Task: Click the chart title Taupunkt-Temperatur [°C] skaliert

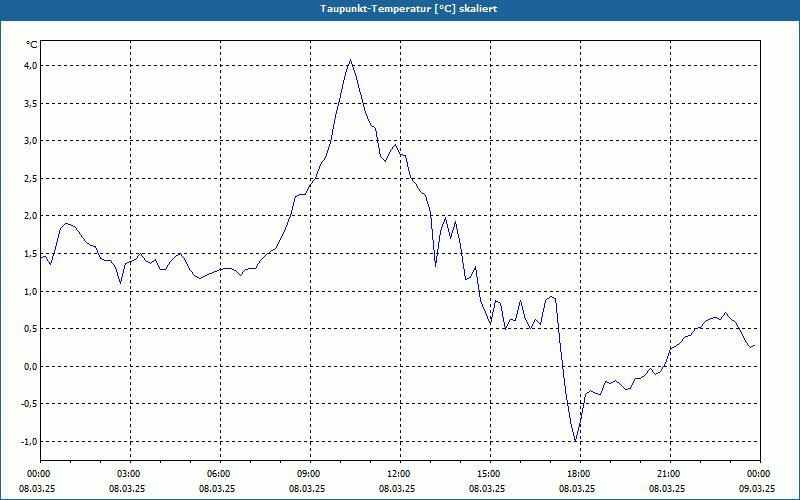Action: pyautogui.click(x=409, y=9)
